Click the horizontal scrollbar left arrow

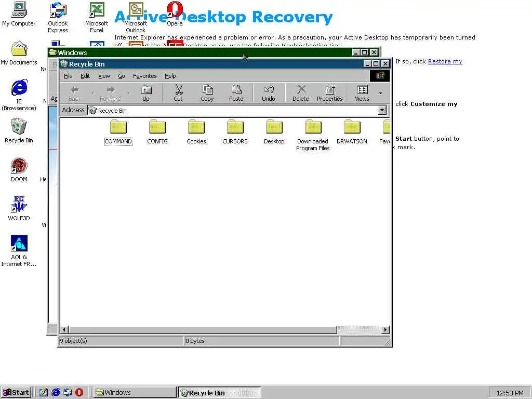64,329
